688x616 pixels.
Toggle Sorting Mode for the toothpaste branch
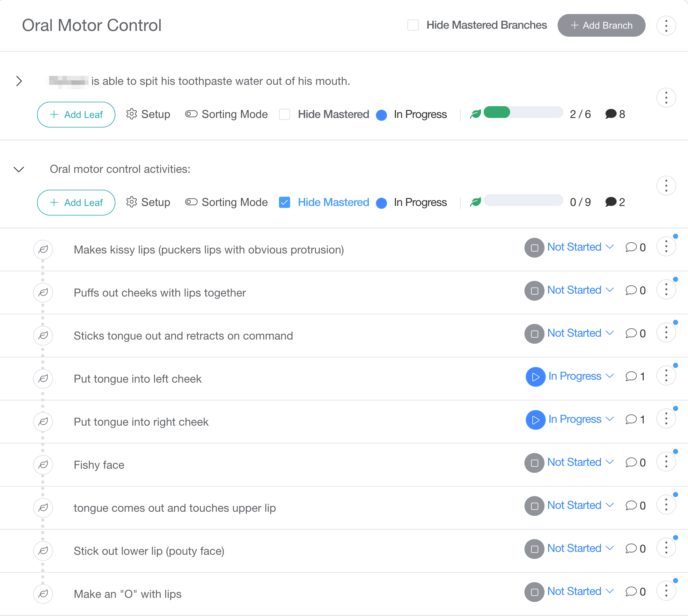192,114
